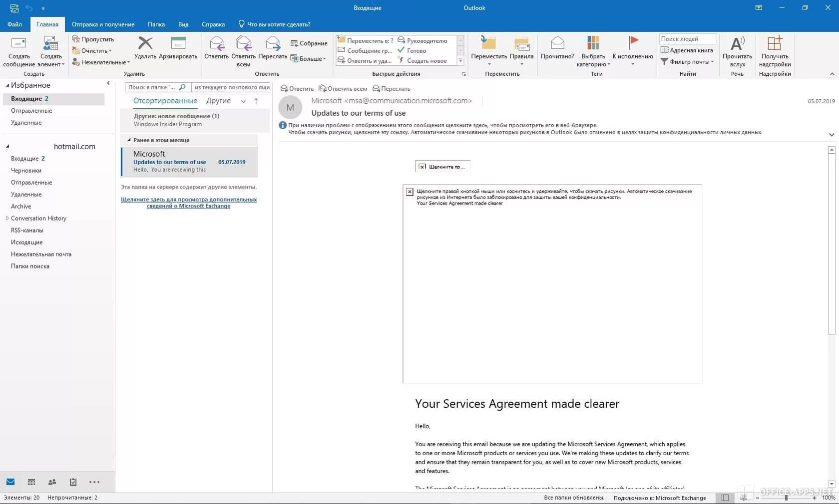Click Переслать in the reading pane header
Viewport: 839px width, 504px height.
click(x=392, y=88)
